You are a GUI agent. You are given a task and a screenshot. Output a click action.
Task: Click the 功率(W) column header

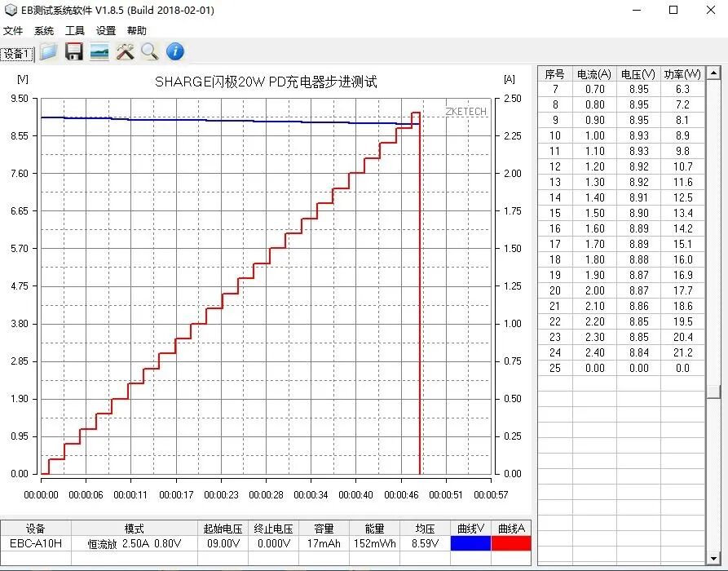(682, 74)
